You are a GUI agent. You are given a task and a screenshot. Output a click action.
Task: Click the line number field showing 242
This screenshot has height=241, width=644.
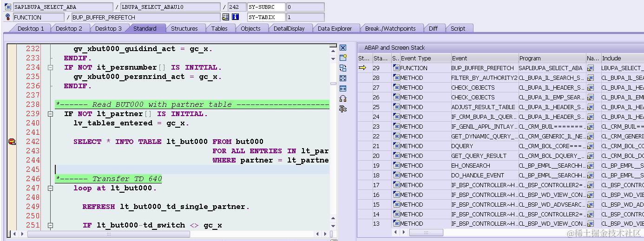[x=237, y=7]
